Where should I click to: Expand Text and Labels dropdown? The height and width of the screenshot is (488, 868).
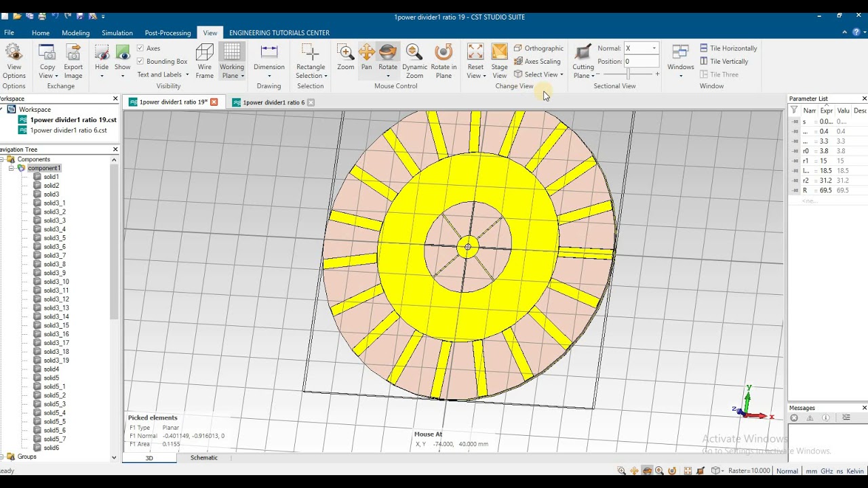[x=163, y=75]
